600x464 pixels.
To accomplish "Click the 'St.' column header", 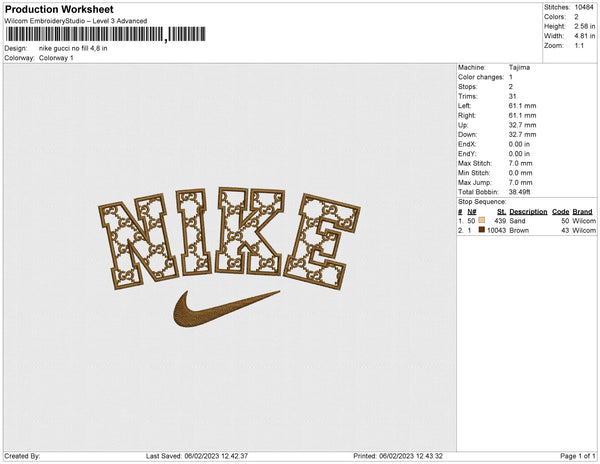I will (x=501, y=212).
